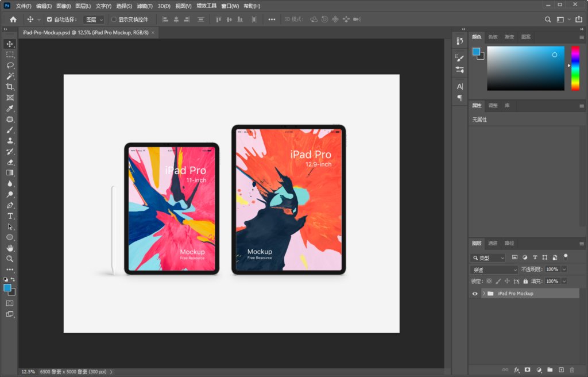Switch to the 路径 tab
This screenshot has width=588, height=377.
pos(509,243)
